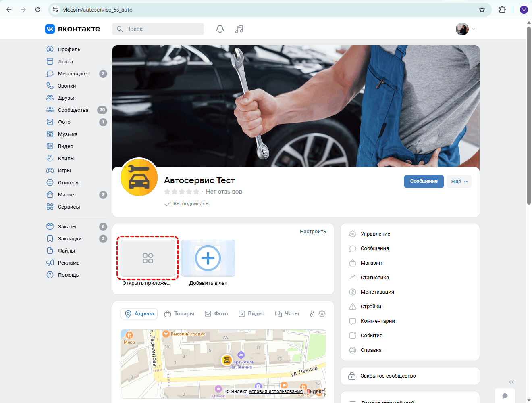This screenshot has height=403, width=532.
Task: Open the music note icon in header
Action: point(239,29)
